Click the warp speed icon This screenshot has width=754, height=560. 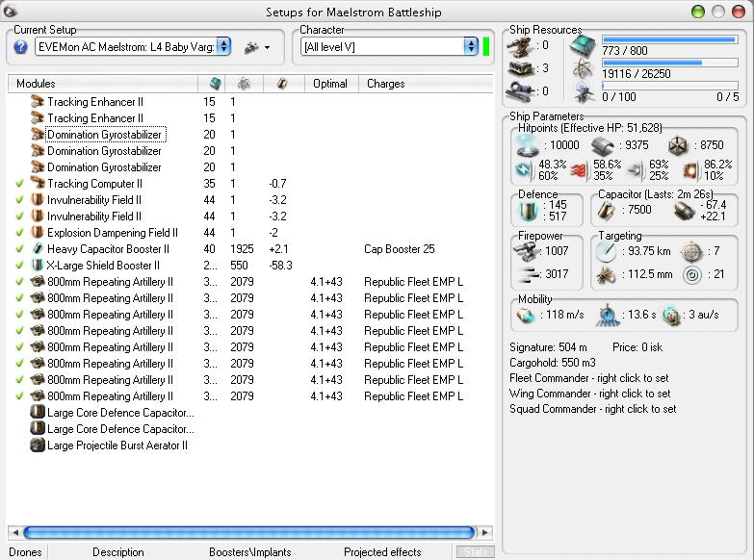pyautogui.click(x=671, y=316)
